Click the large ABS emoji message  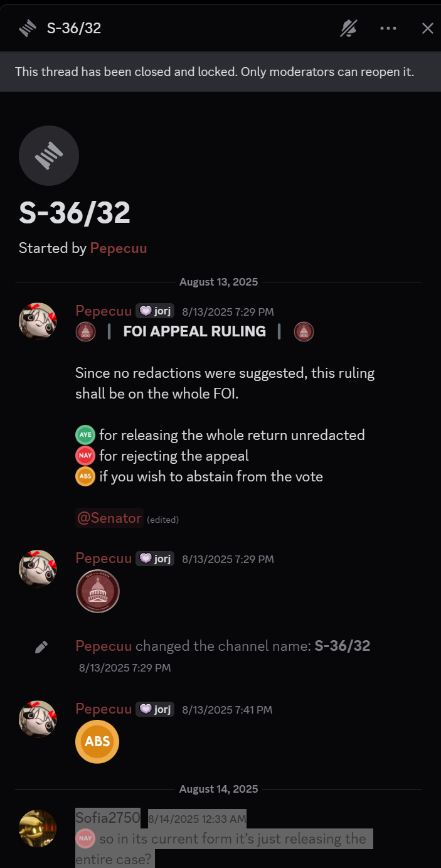click(97, 741)
